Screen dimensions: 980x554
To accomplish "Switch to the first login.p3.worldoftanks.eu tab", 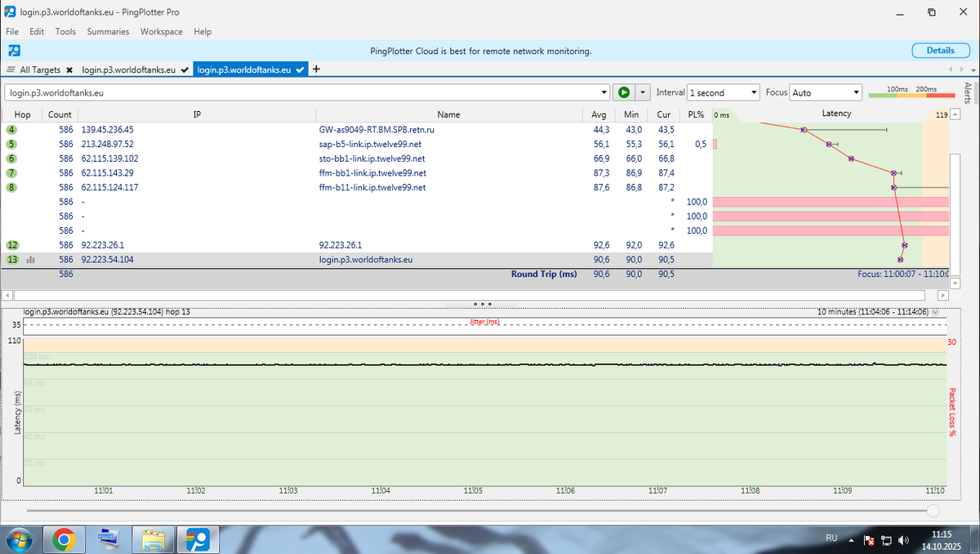I will tap(128, 70).
